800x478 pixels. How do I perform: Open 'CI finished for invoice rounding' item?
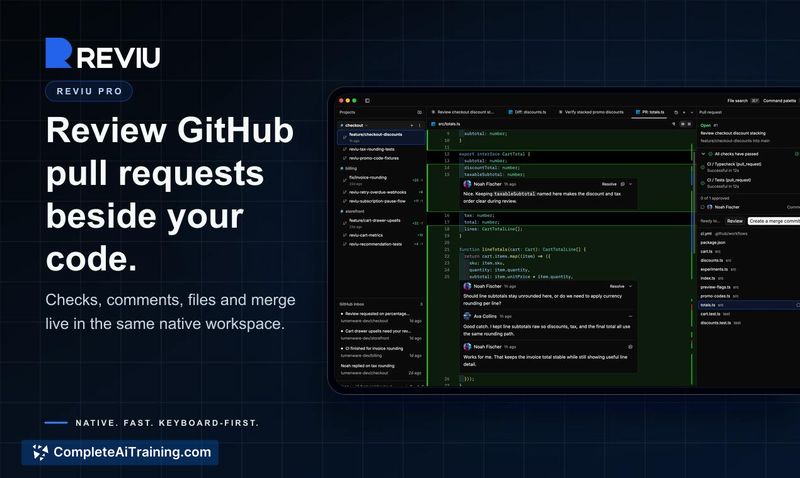click(381, 352)
